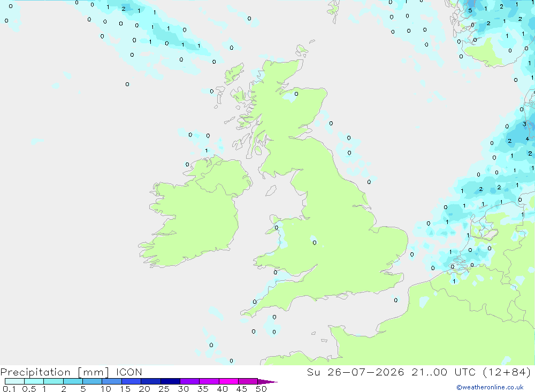This screenshot has width=535, height=392.
Task: Pick the 5–10 mm blue legend swatch
Action: (92, 381)
